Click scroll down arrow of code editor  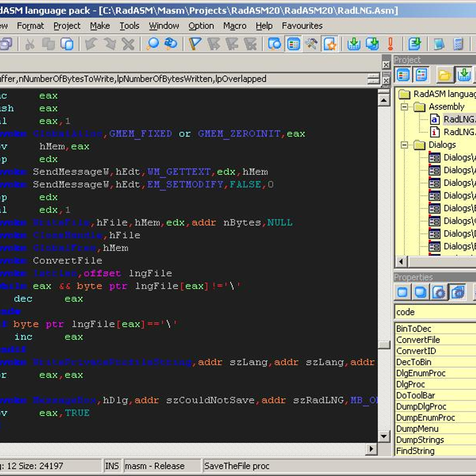coord(384,437)
